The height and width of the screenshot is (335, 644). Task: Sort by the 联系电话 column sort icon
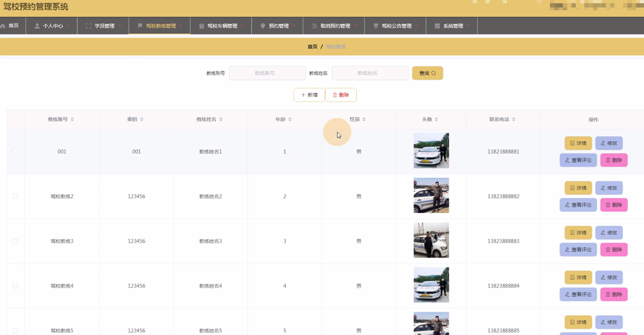pos(513,120)
